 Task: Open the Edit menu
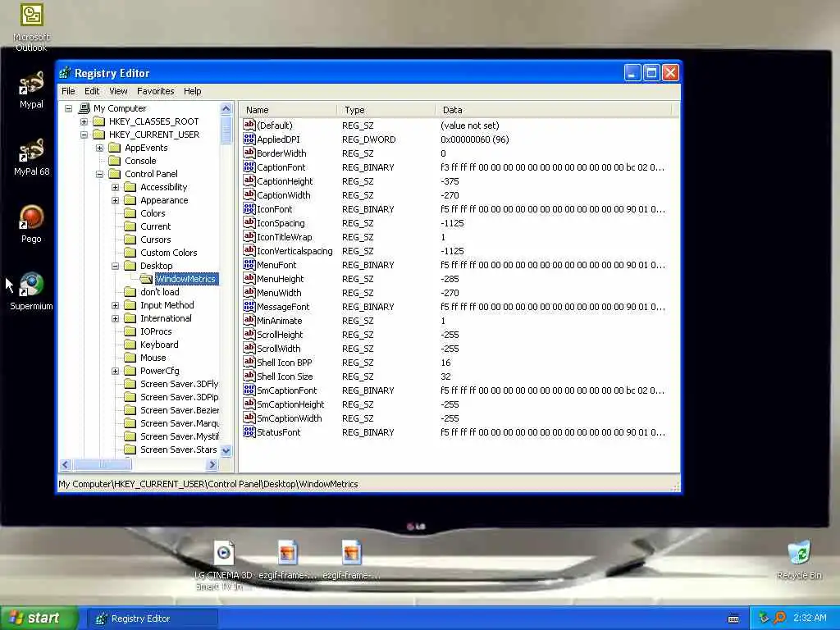coord(92,91)
